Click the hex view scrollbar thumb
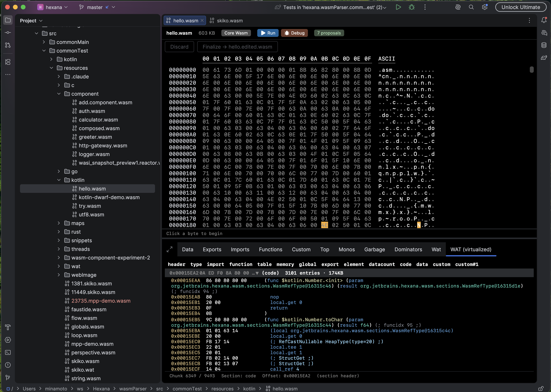Image resolution: width=551 pixels, height=392 pixels. click(x=531, y=70)
